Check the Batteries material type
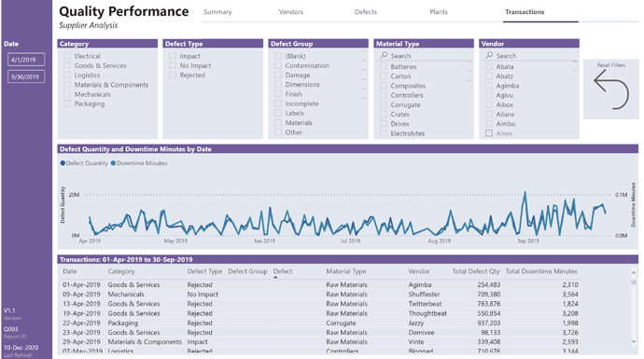 click(384, 66)
